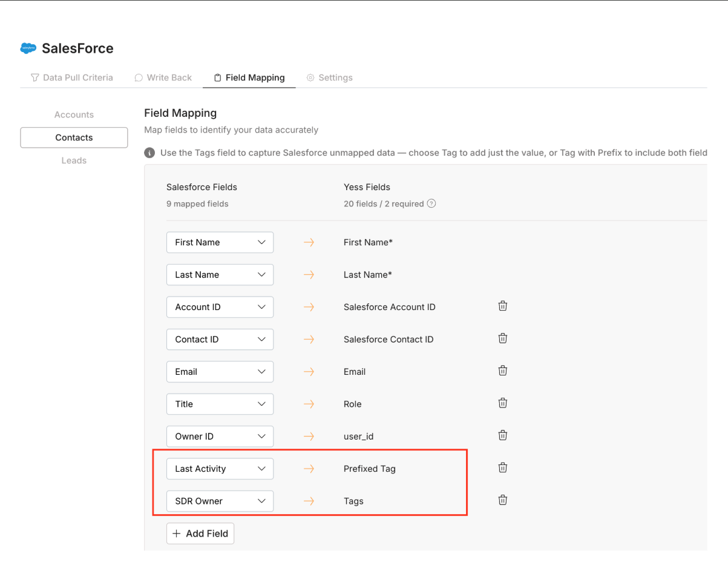This screenshot has width=728, height=571.
Task: Click the '9 mapped fields' text
Action: coord(197,204)
